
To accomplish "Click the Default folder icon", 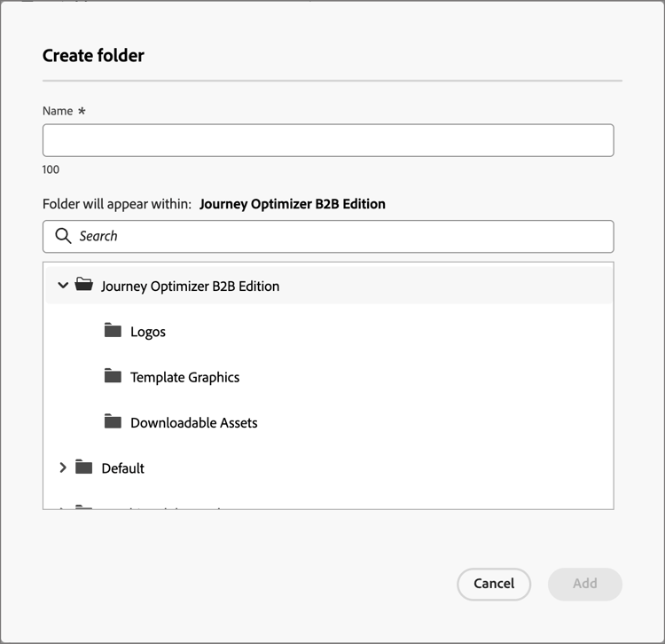I will click(x=83, y=467).
